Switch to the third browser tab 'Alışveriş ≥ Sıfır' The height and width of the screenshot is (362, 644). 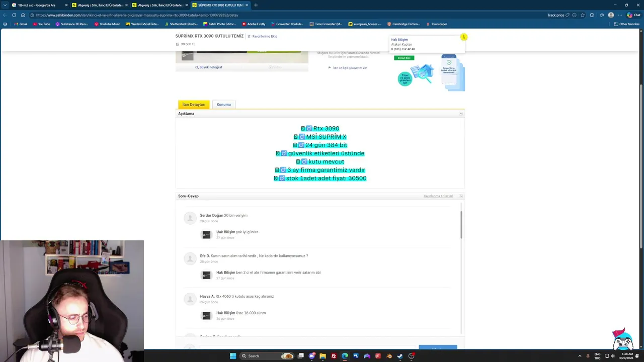point(160,5)
